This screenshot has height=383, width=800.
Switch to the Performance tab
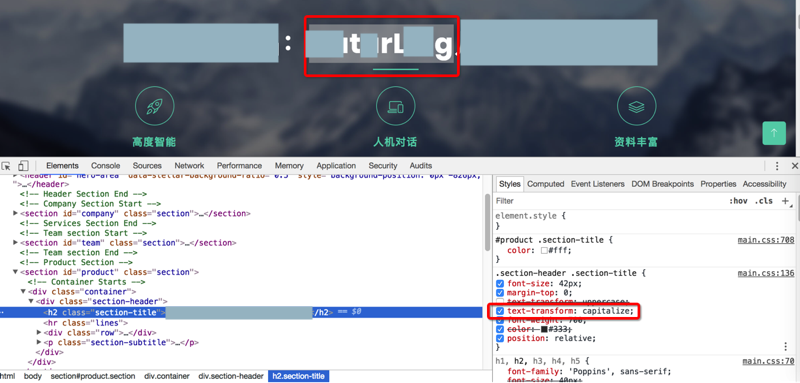[x=239, y=166]
